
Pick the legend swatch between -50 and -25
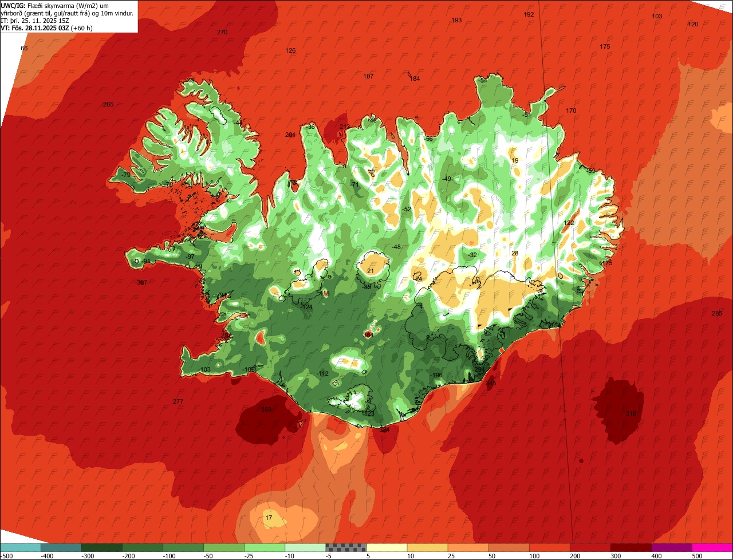(223, 547)
